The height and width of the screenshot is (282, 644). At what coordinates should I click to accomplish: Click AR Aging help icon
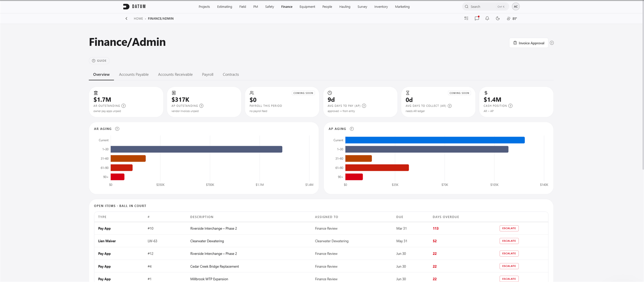pyautogui.click(x=117, y=129)
